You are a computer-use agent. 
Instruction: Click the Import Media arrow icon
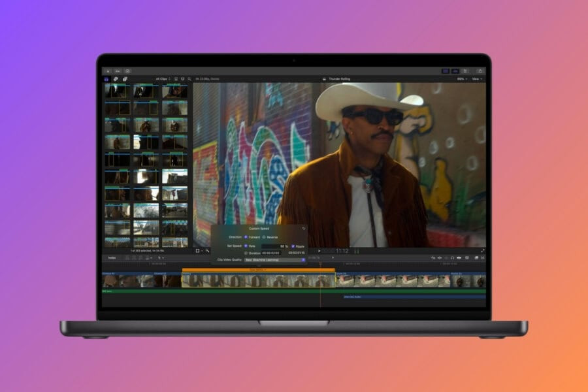coord(108,71)
